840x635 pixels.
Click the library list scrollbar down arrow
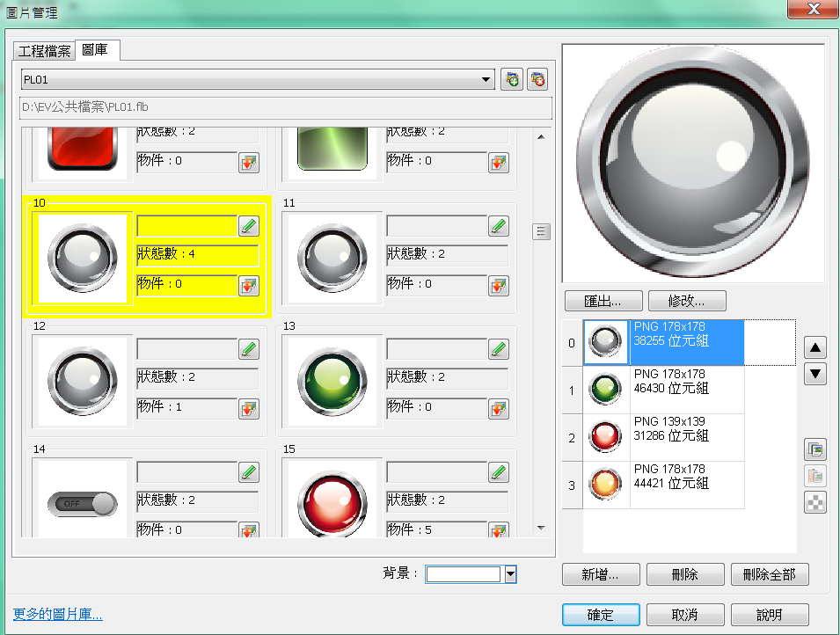coord(541,529)
